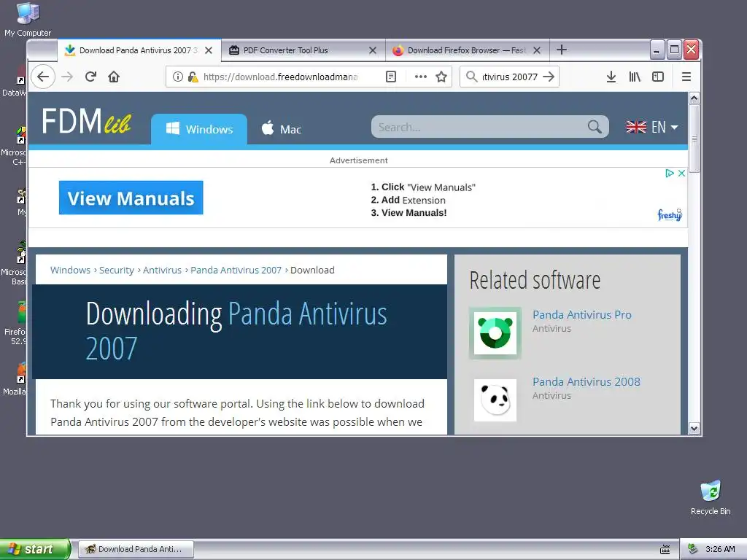The image size is (747, 560).
Task: Click the padlock warning icon in address bar
Action: [x=193, y=77]
